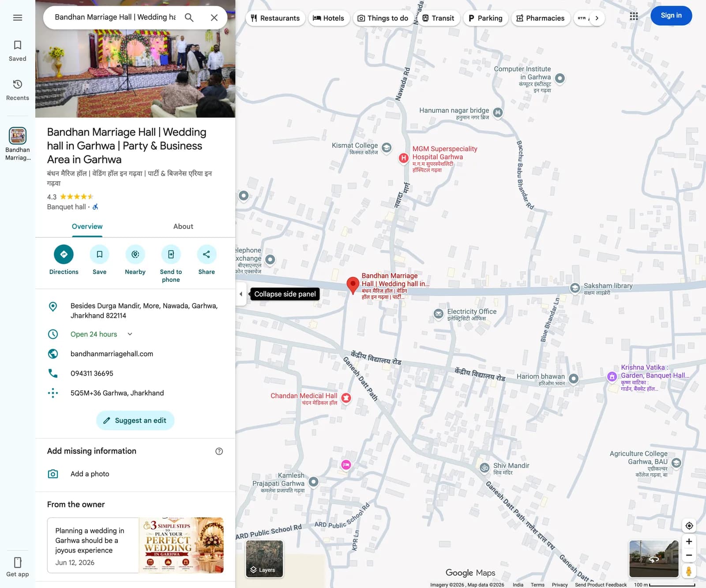The image size is (706, 588).
Task: Toggle the 100 m map scale
Action: click(x=665, y=585)
